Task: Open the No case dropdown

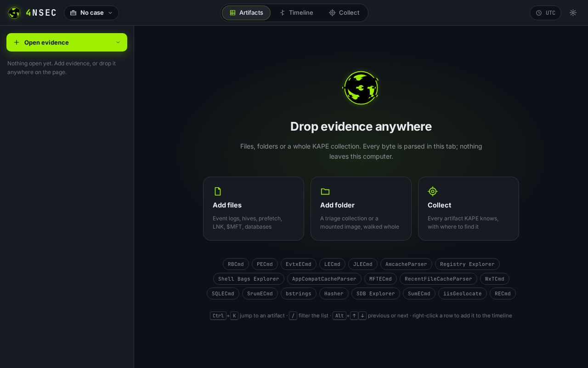Action: (91, 13)
